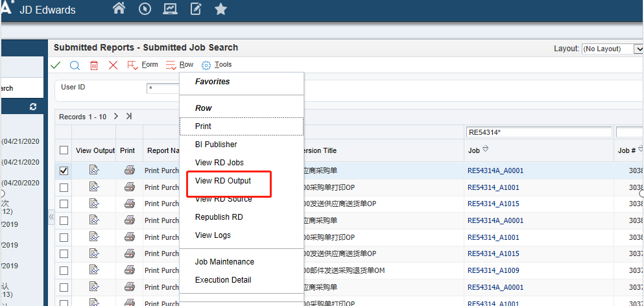Screen dimensions: 644x306
Task: Print icon for first RE54314_A1015 row
Action: (129, 204)
